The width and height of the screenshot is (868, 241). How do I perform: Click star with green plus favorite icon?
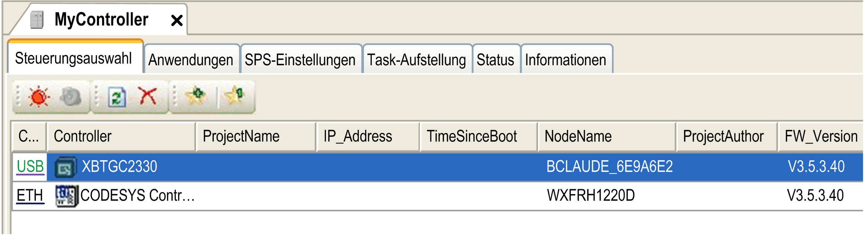[x=196, y=96]
